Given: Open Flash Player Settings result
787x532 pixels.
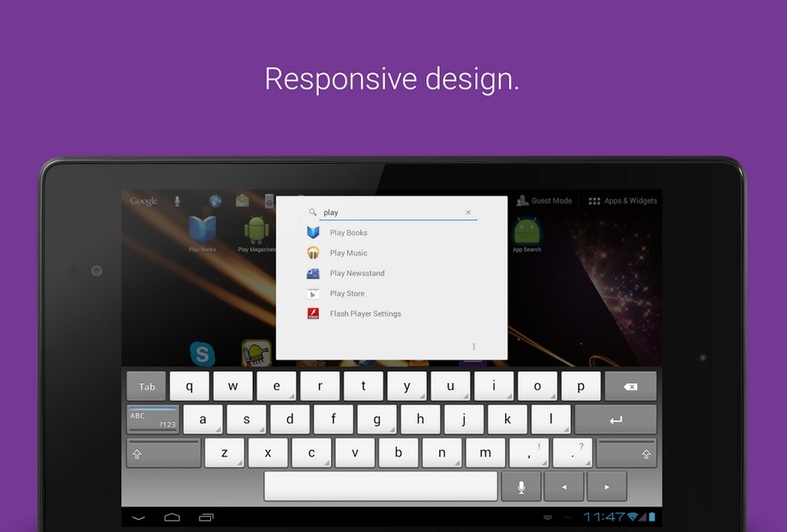Looking at the screenshot, I should (364, 314).
